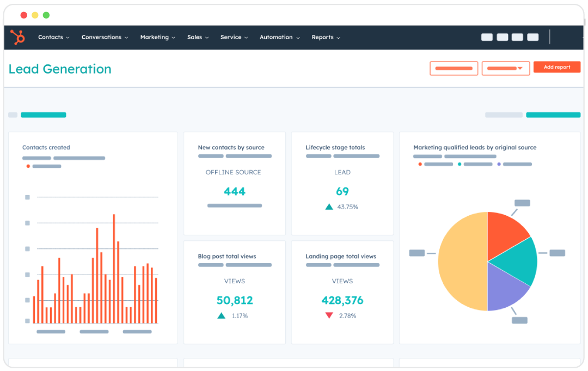Click the orange outlined filter button near Add report
This screenshot has height=371, width=588.
[454, 68]
